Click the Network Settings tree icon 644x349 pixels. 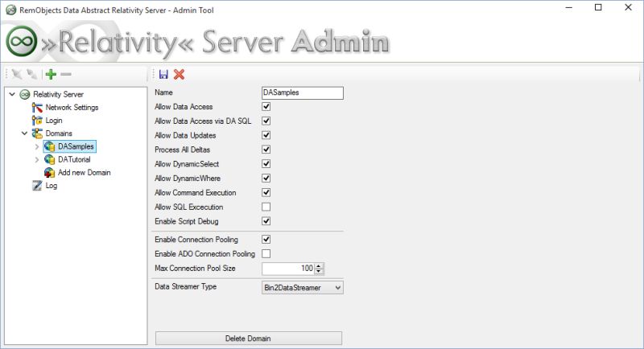(x=37, y=108)
